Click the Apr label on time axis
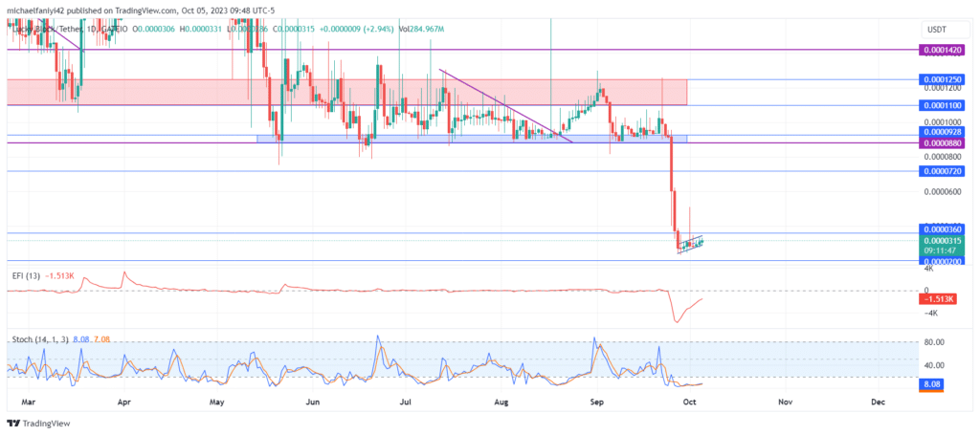Viewport: 980px width, 435px height. click(123, 402)
